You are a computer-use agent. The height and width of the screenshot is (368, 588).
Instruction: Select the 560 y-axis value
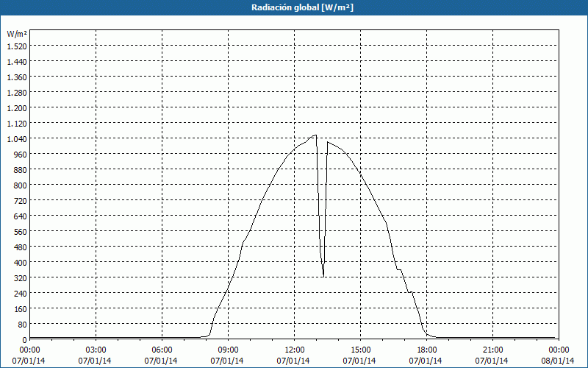(x=21, y=232)
